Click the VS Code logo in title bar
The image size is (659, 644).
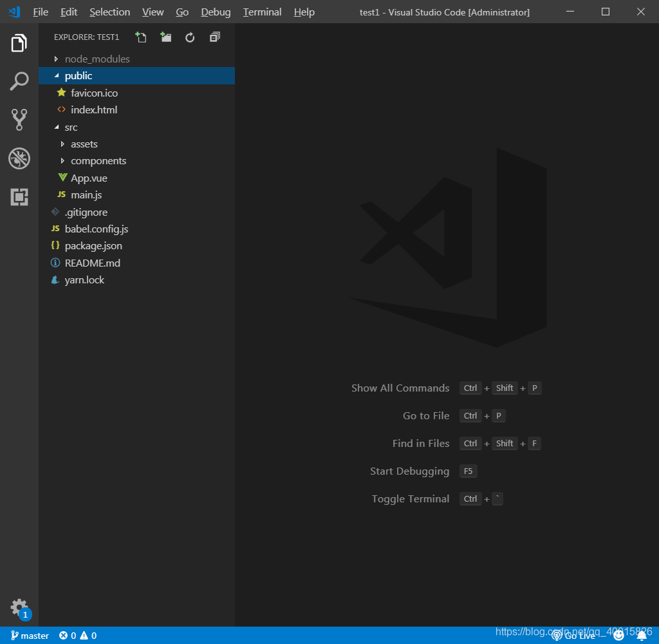[14, 12]
